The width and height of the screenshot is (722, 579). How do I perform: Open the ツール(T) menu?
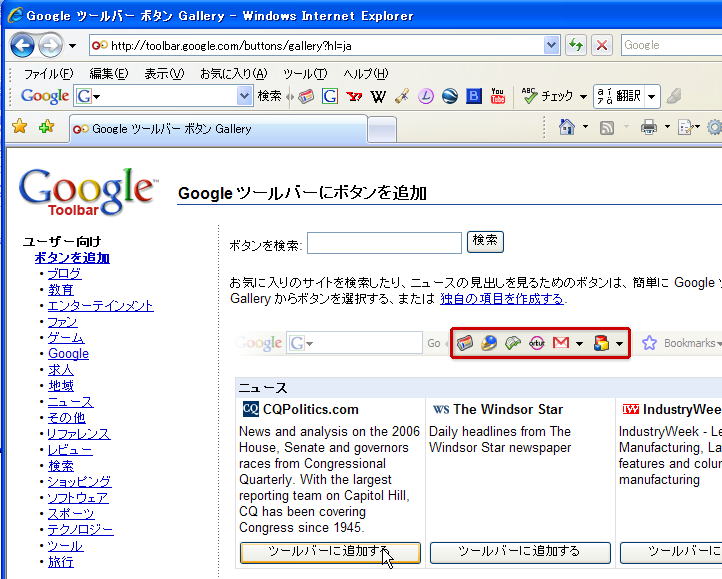(305, 74)
